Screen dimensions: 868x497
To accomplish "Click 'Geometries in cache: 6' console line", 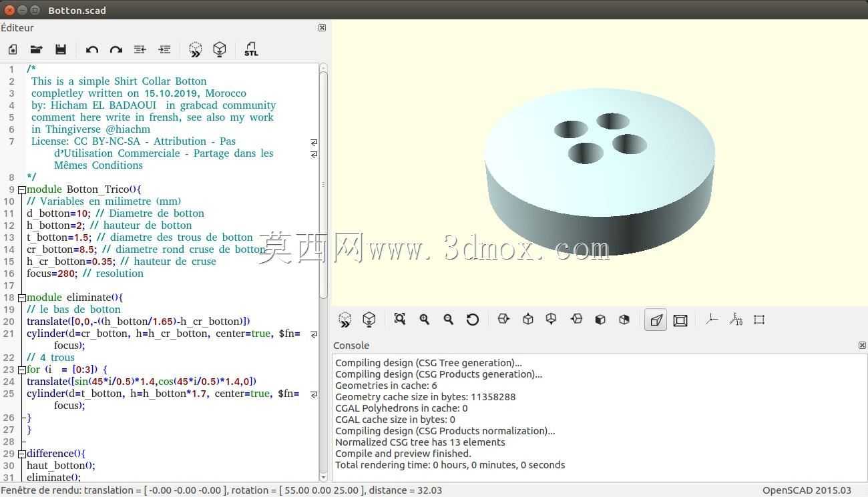I will click(x=386, y=386).
